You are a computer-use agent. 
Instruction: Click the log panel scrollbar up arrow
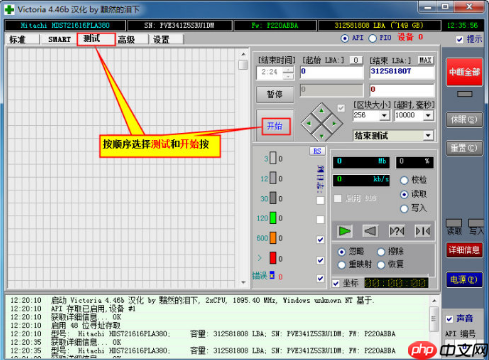pos(434,301)
